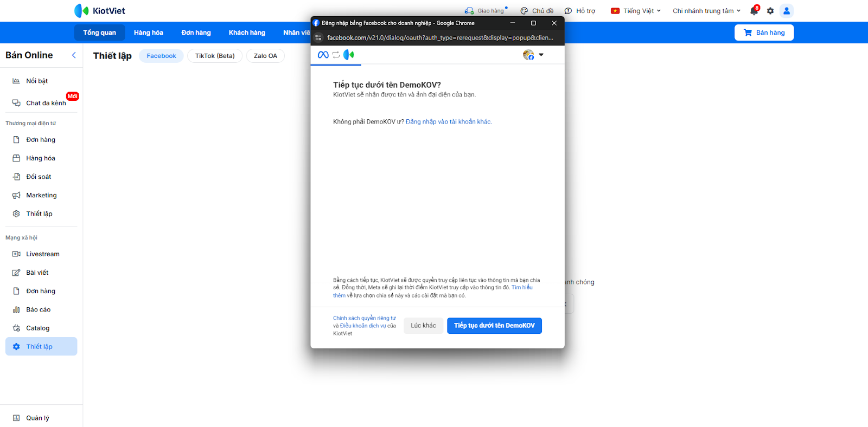Image resolution: width=868 pixels, height=427 pixels.
Task: Open Livestream in the sidebar
Action: pos(41,254)
